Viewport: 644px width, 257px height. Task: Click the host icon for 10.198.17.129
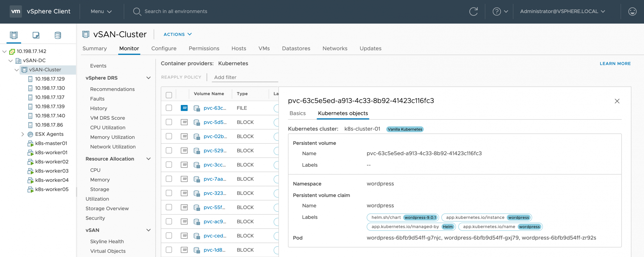pyautogui.click(x=30, y=79)
